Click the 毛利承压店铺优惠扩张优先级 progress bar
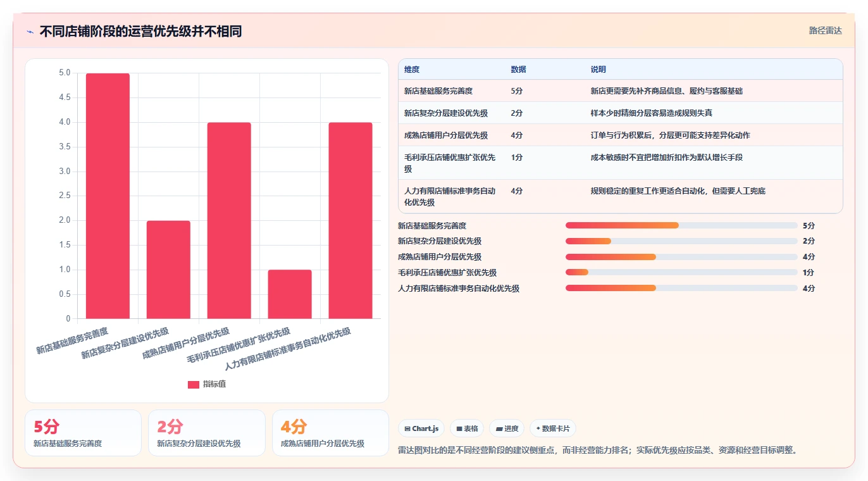 [x=681, y=273]
